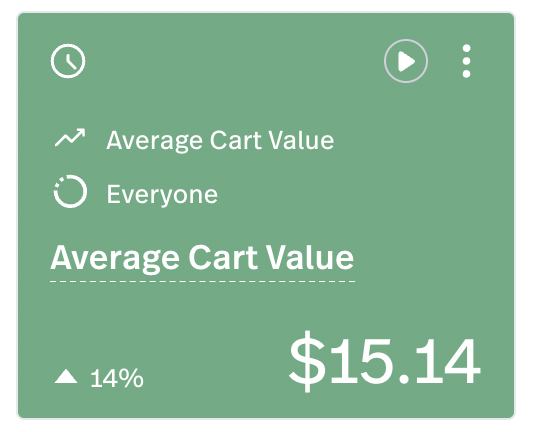The image size is (534, 432).
Task: Click the clock hands inside the time icon
Action: (x=70, y=62)
